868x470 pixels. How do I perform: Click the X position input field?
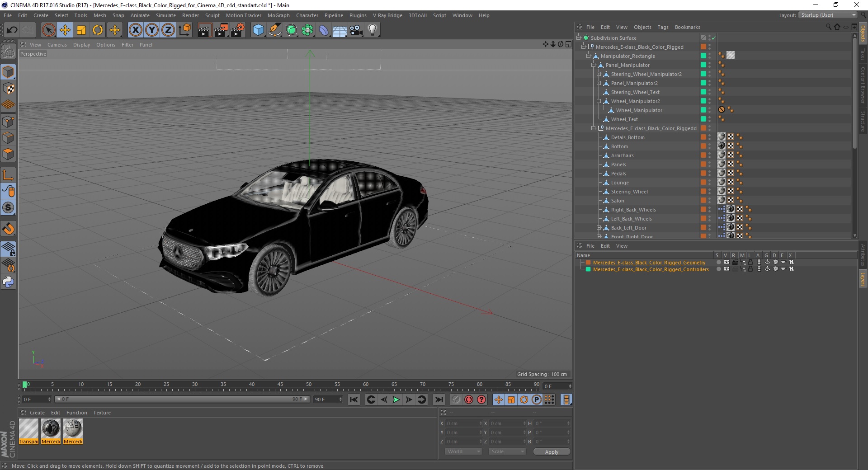tap(464, 423)
